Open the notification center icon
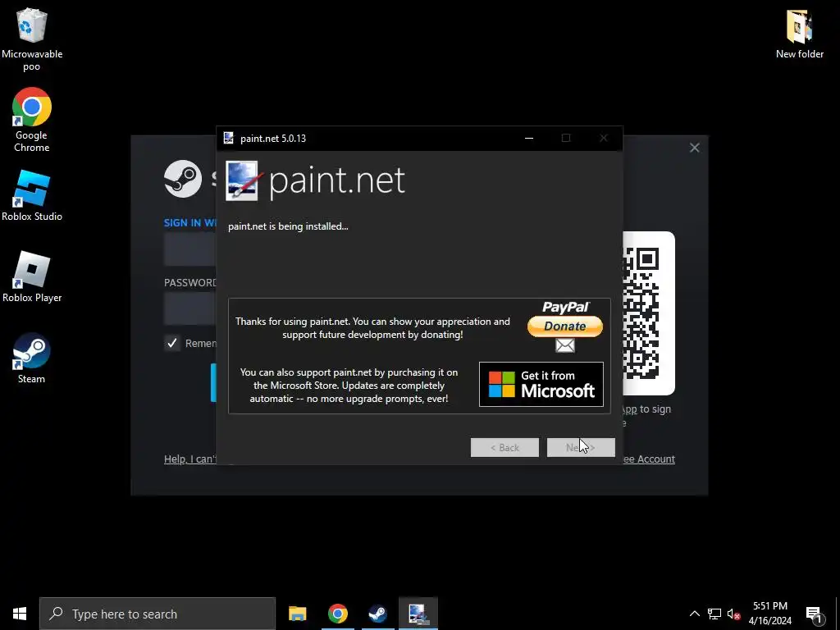This screenshot has height=630, width=840. [815, 614]
